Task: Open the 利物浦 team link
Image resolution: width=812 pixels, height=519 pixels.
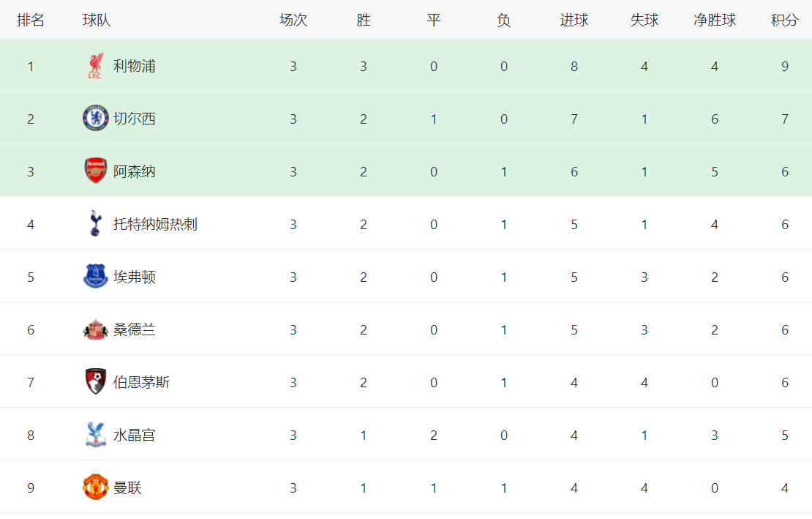Action: 135,66
